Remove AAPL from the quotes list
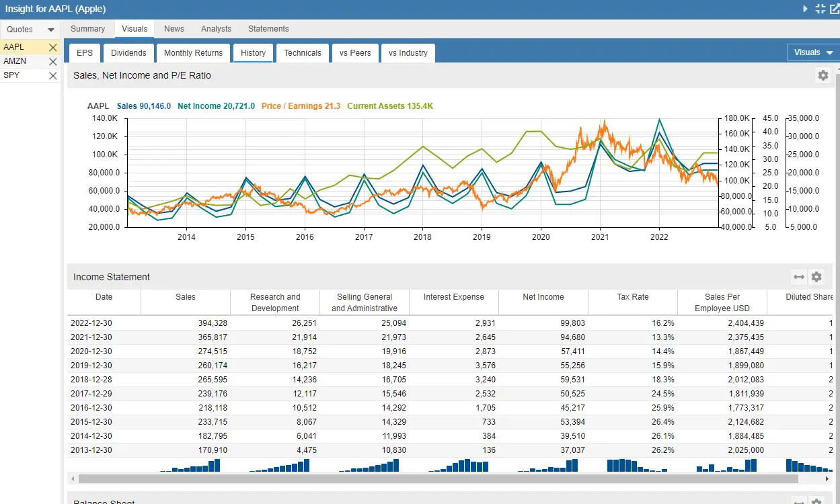 click(x=53, y=48)
